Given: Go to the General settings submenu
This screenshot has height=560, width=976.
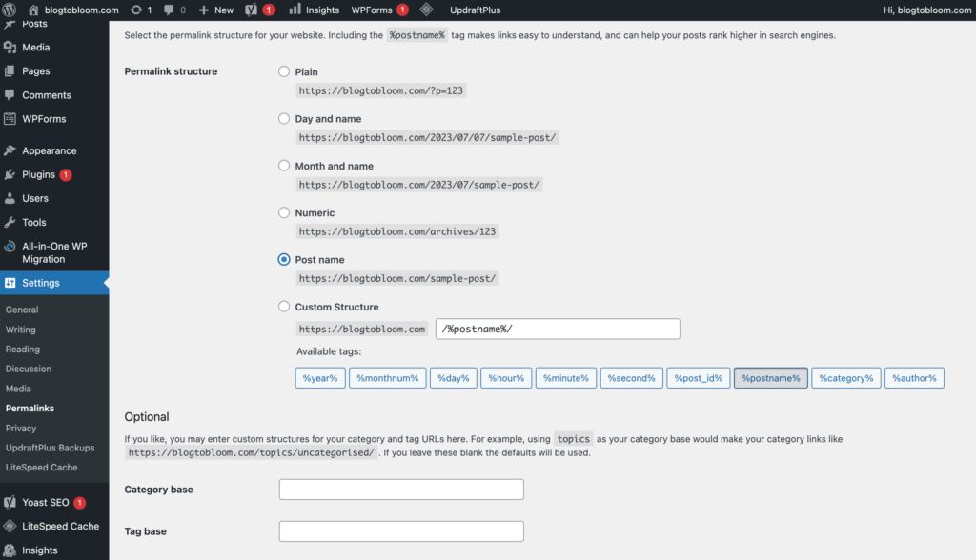Looking at the screenshot, I should point(22,310).
